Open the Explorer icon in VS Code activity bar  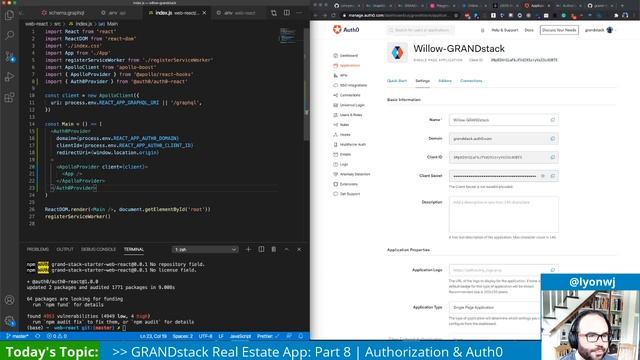pos(9,16)
